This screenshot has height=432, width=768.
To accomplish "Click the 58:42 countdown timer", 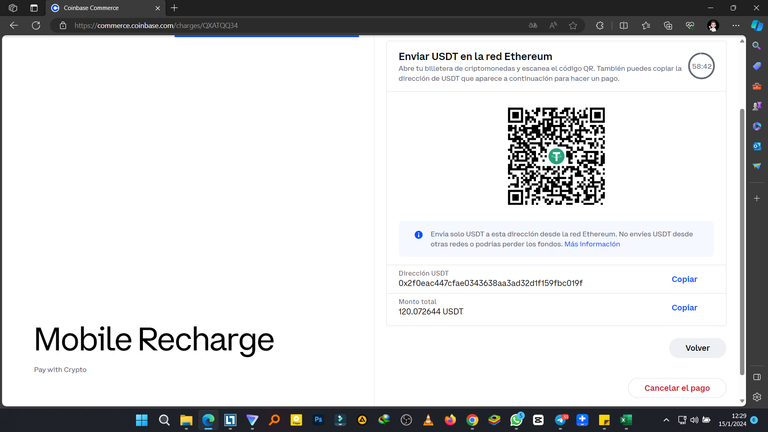I will (x=701, y=66).
